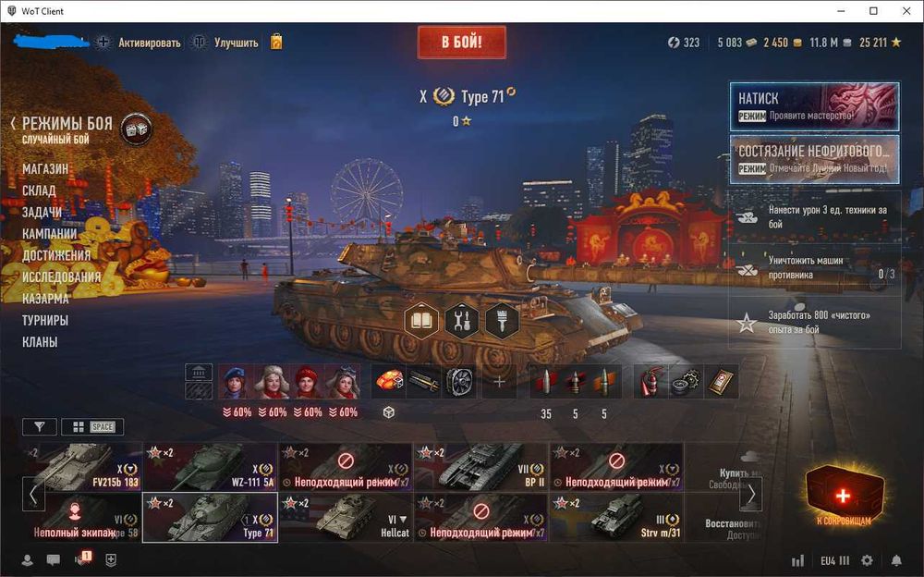924x577 pixels.
Task: Open the paintbrush customization icon
Action: point(502,321)
